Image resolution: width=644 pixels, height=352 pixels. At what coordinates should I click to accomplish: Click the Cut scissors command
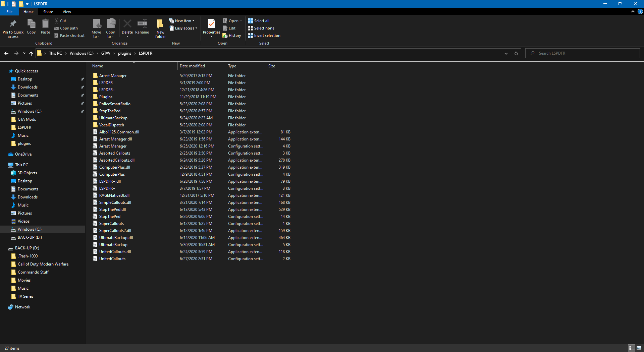tap(60, 21)
